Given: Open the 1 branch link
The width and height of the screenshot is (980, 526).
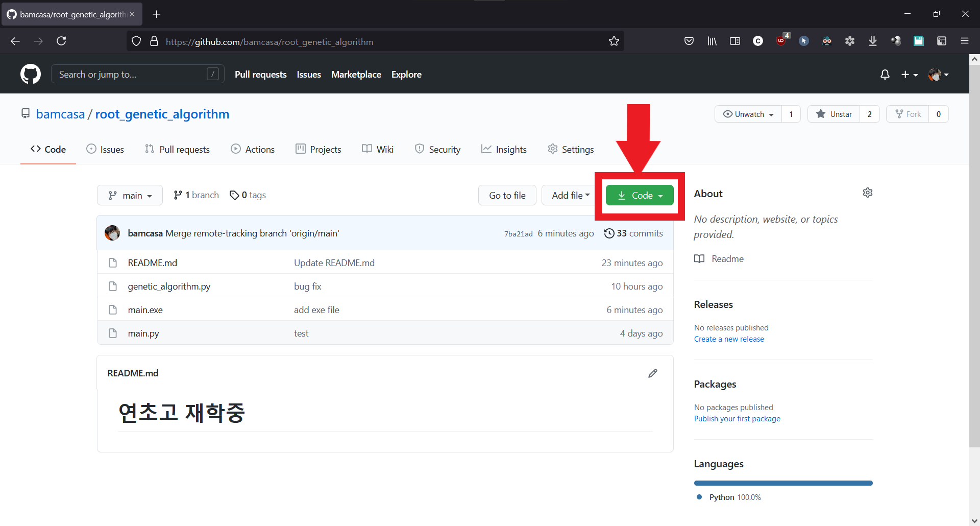Looking at the screenshot, I should click(x=196, y=195).
